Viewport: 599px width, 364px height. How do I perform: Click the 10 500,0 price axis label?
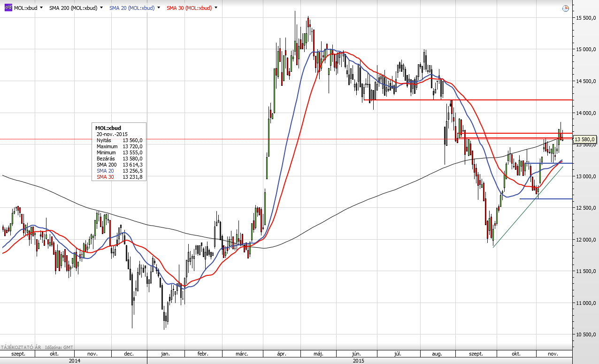[586, 335]
